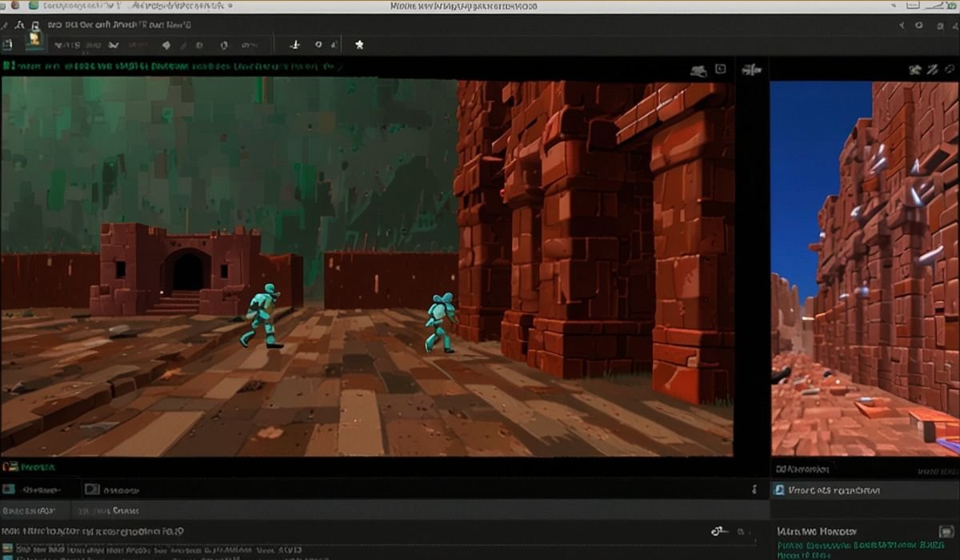Toggle the square icon beside the viewport camera icon

coord(720,70)
